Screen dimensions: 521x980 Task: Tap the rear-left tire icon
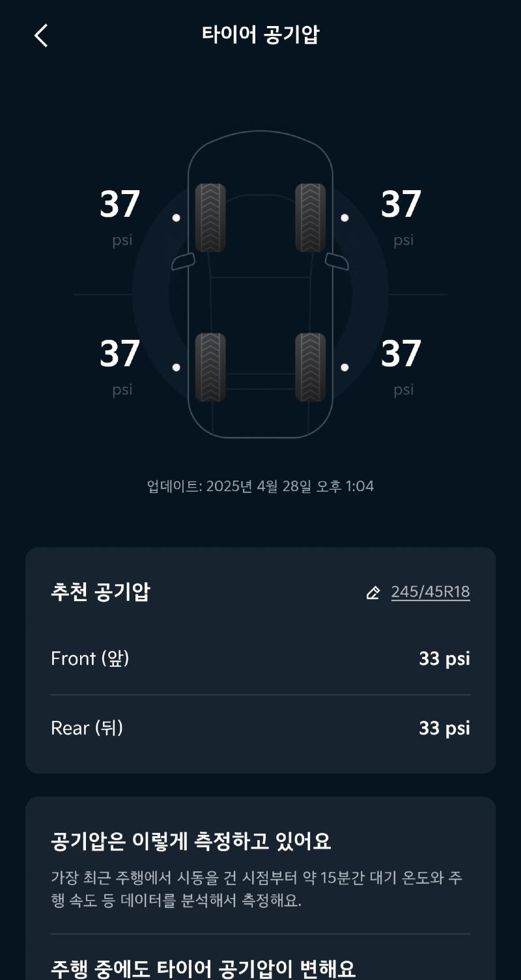point(210,367)
